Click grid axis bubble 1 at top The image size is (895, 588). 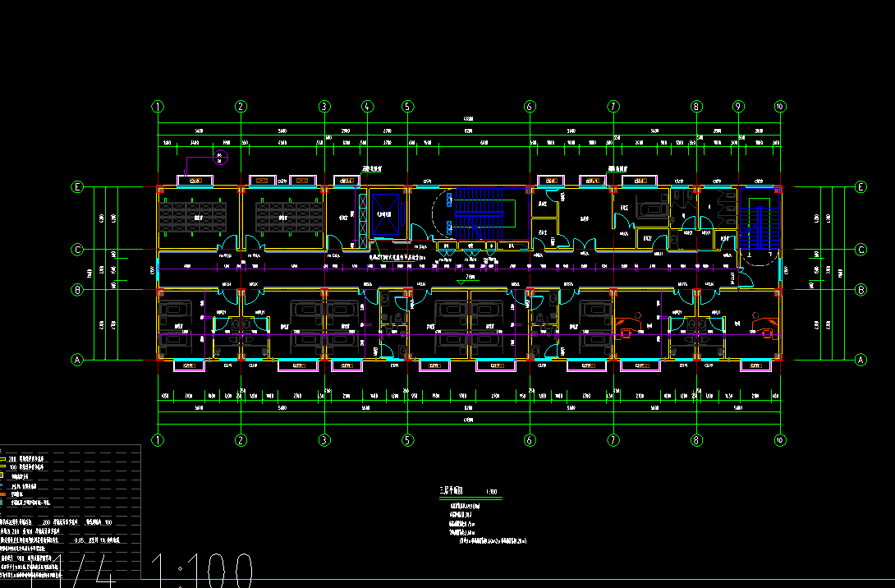(x=158, y=107)
